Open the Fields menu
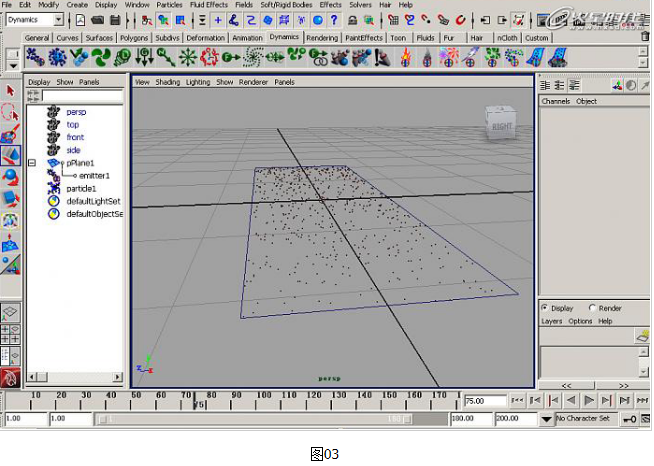 click(244, 5)
